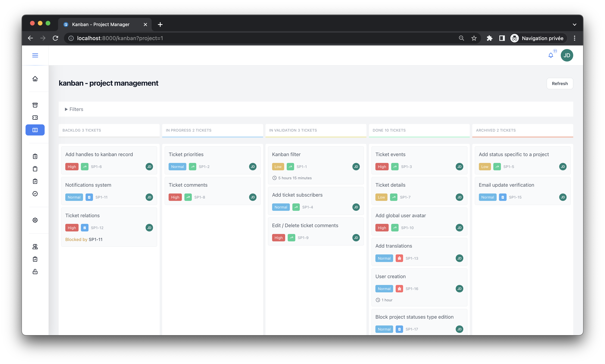The width and height of the screenshot is (605, 364).
Task: Click the padlock sidebar icon
Action: 35,272
